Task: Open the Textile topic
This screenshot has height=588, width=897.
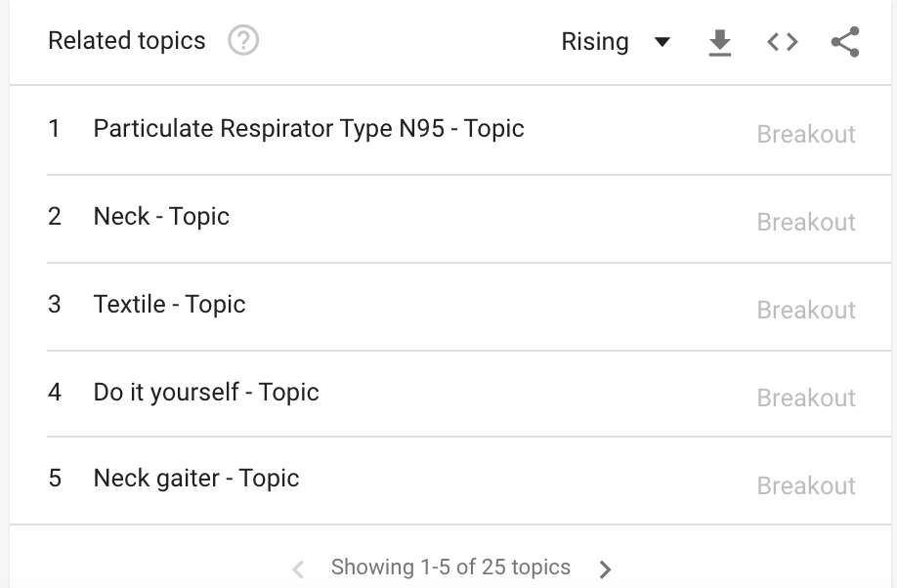Action: click(169, 305)
